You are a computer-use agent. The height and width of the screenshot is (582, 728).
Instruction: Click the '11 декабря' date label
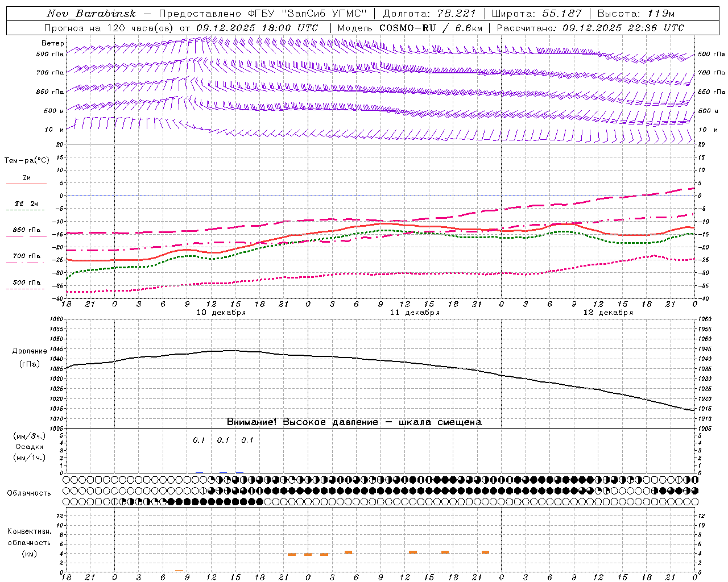(415, 313)
